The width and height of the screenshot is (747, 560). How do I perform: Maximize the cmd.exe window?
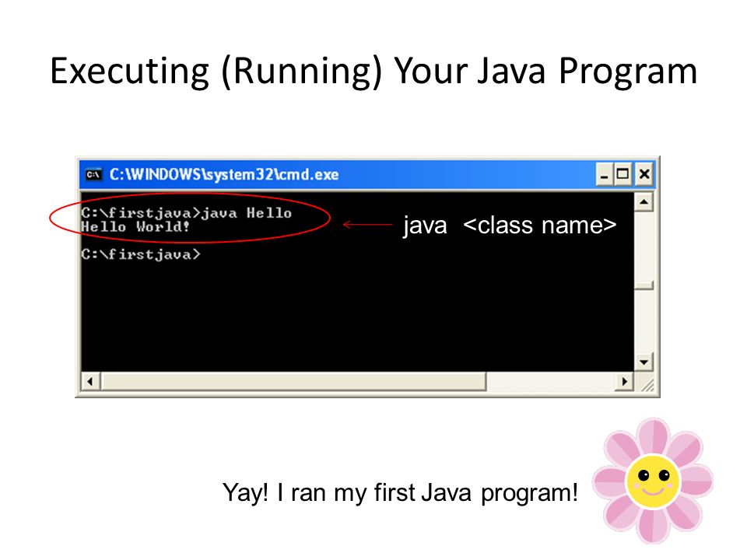[x=622, y=174]
